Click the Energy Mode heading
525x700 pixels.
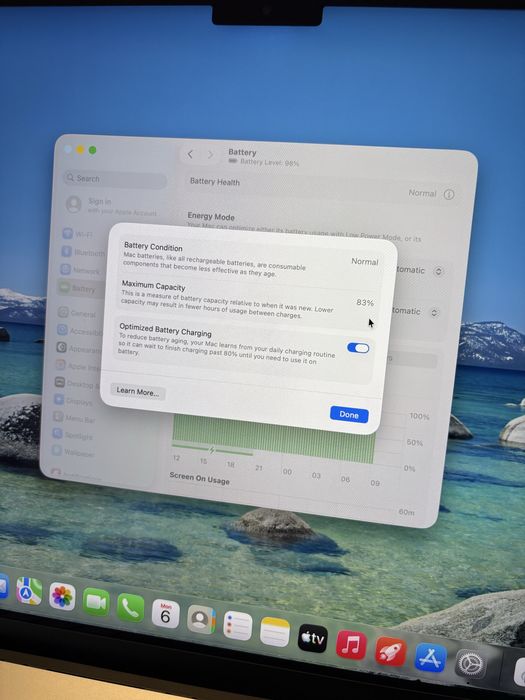[211, 217]
